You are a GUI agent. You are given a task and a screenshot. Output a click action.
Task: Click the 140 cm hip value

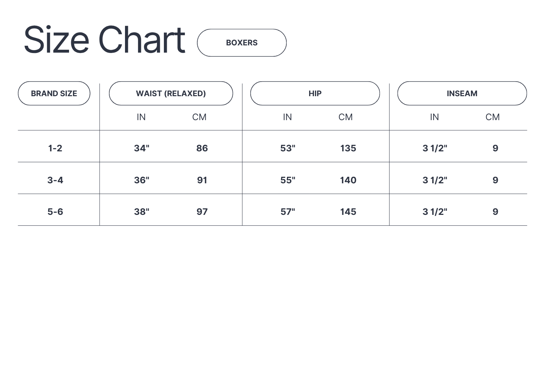348,180
